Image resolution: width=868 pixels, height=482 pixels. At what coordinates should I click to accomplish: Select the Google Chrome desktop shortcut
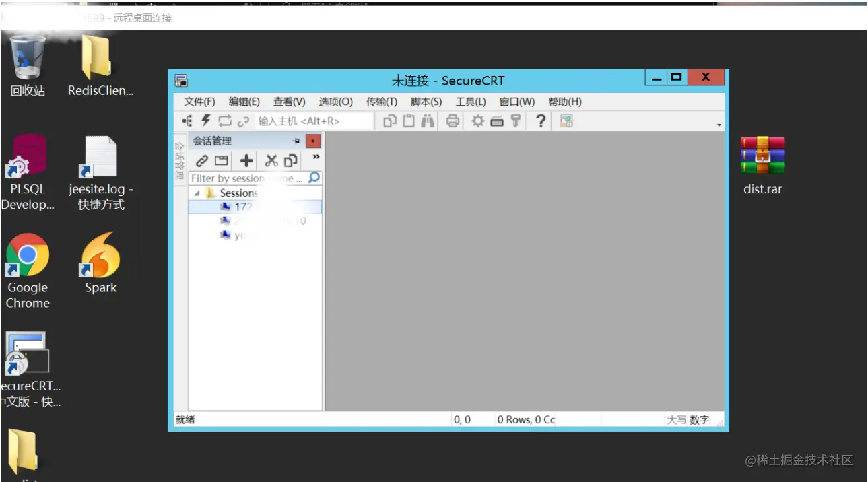pos(28,271)
